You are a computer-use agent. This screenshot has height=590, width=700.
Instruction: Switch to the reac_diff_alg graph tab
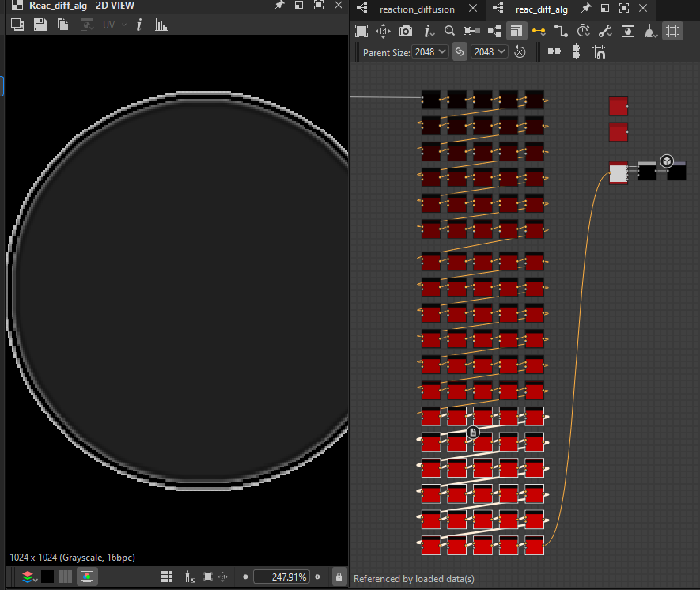tap(542, 9)
